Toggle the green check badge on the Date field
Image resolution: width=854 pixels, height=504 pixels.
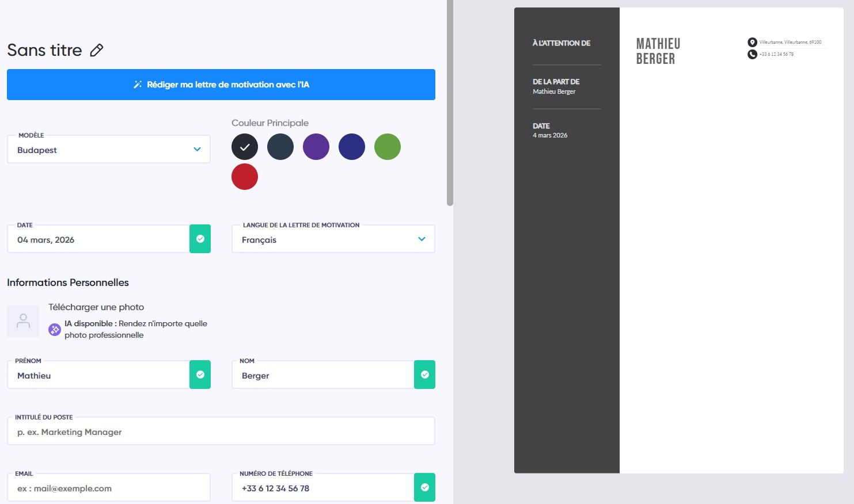tap(200, 239)
